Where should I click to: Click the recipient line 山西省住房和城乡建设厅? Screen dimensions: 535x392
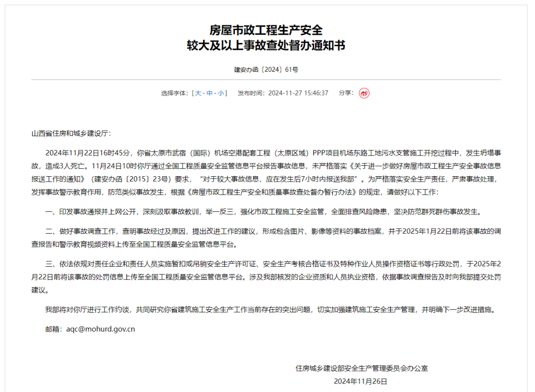tap(70, 133)
